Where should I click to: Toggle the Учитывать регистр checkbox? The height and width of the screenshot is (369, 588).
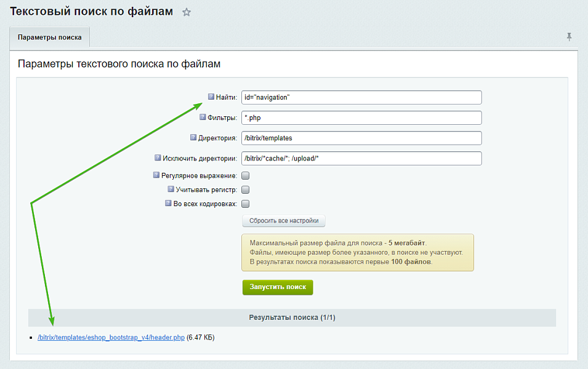245,189
